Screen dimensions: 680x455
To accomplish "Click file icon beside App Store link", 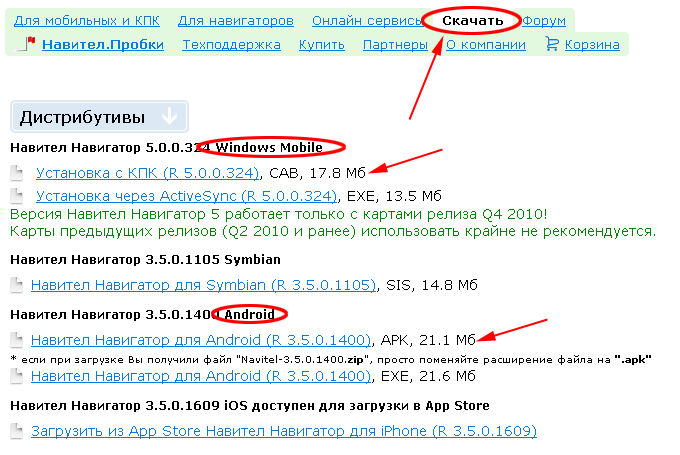I will (16, 431).
